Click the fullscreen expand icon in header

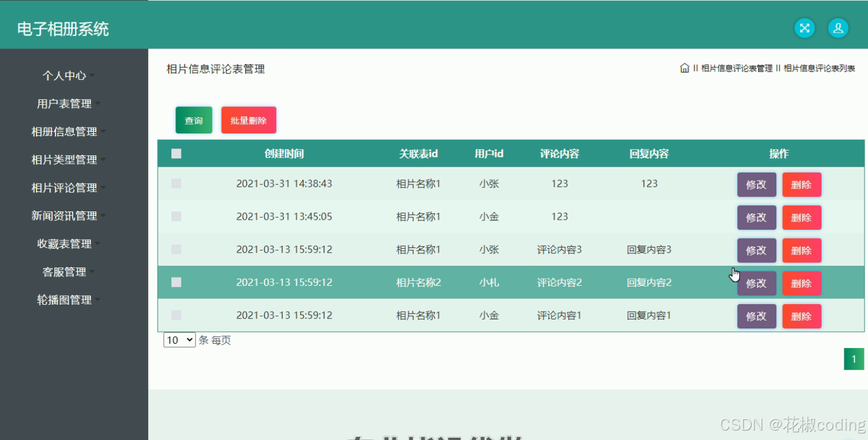804,28
